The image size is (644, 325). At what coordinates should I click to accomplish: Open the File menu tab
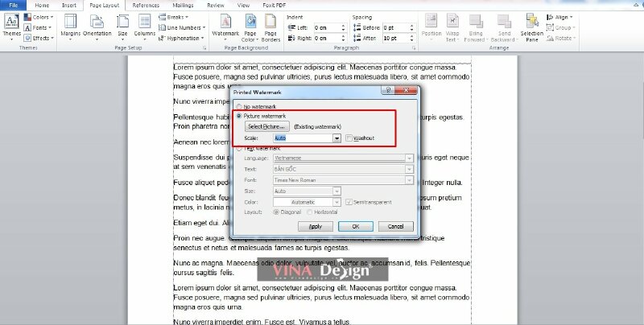[14, 5]
